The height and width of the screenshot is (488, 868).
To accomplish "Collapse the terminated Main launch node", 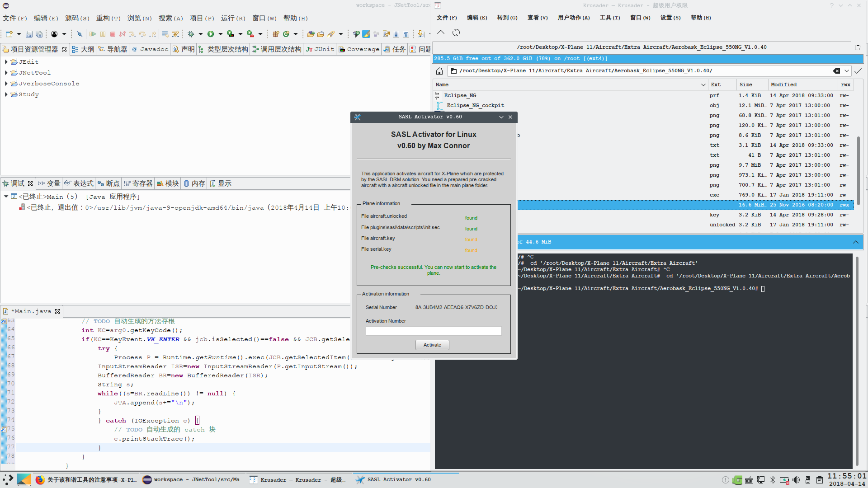I will point(6,197).
